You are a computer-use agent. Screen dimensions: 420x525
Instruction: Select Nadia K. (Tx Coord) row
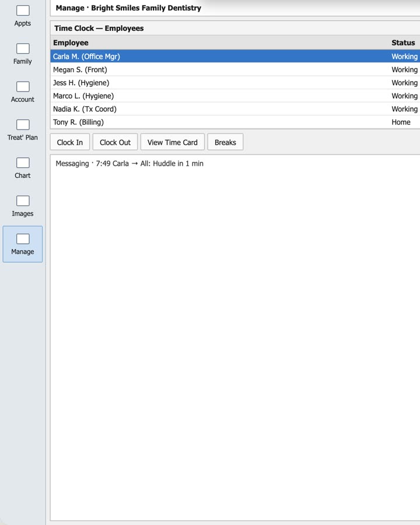pos(235,109)
